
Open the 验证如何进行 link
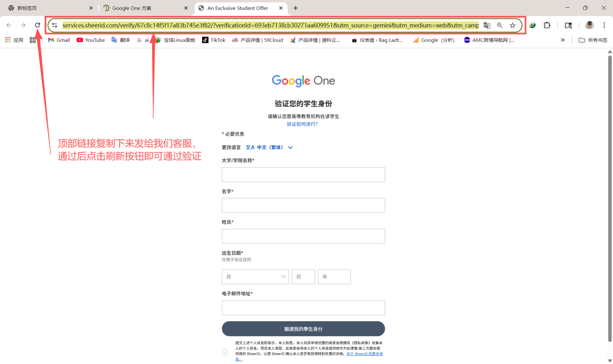[302, 124]
